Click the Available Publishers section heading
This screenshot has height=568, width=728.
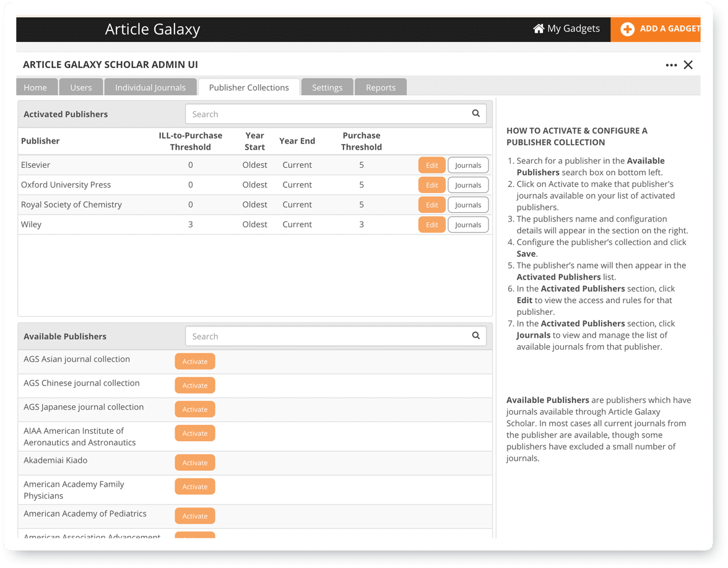[x=65, y=337]
